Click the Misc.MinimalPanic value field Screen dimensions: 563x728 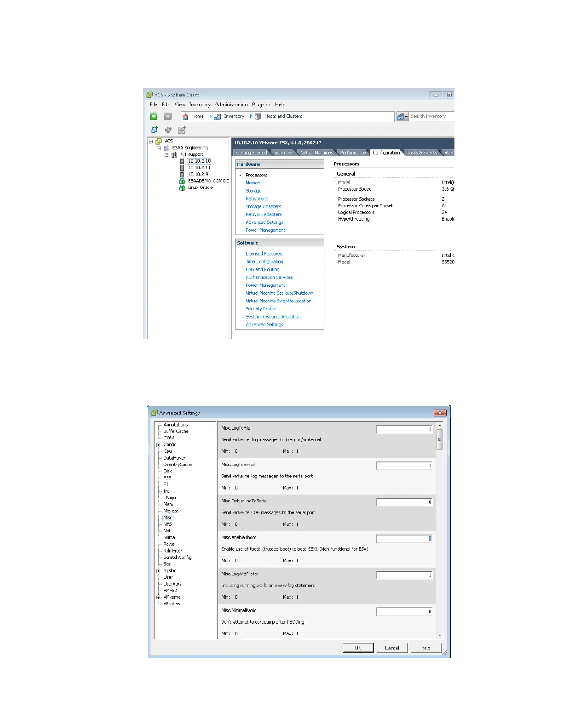click(404, 612)
